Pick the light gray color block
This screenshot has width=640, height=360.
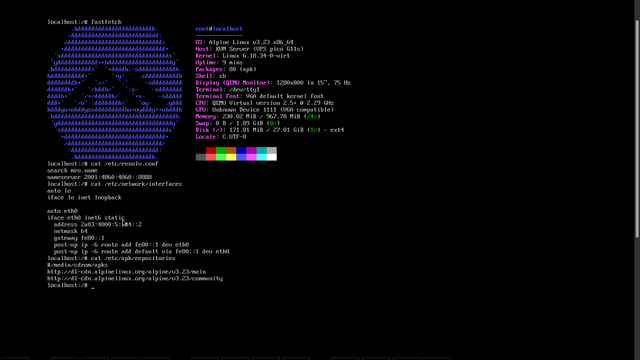pyautogui.click(x=272, y=151)
